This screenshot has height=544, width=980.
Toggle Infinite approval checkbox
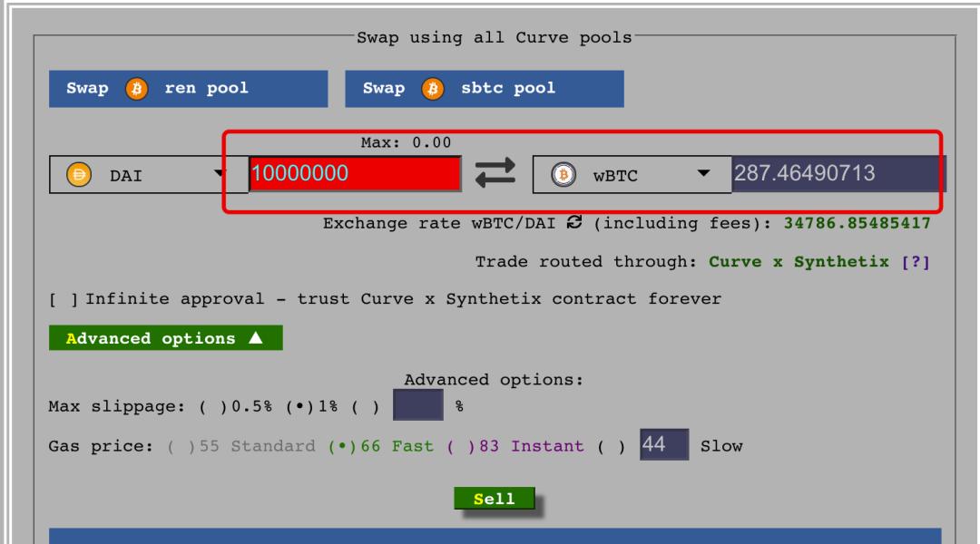pyautogui.click(x=64, y=299)
